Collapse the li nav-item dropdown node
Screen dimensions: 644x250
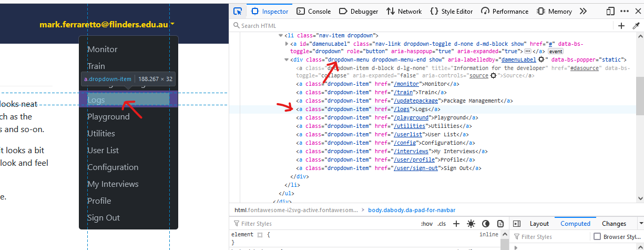click(280, 35)
